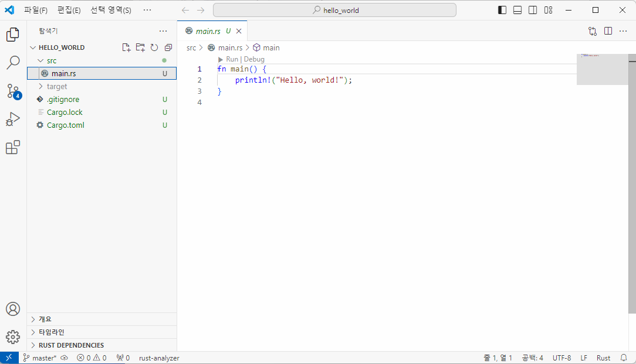
Task: Collapse all folders in explorer
Action: [168, 47]
